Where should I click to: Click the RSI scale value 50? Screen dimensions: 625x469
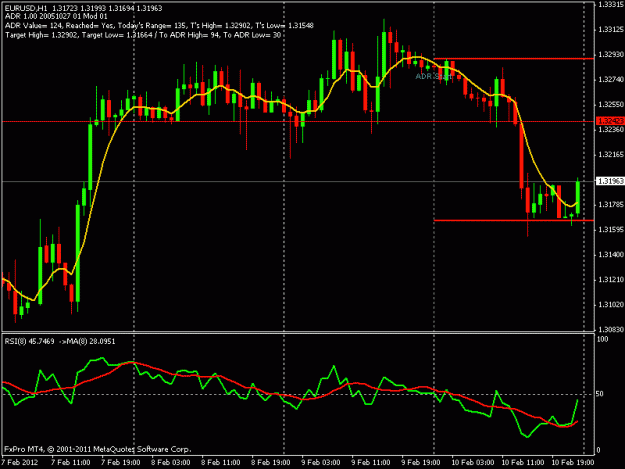599,394
